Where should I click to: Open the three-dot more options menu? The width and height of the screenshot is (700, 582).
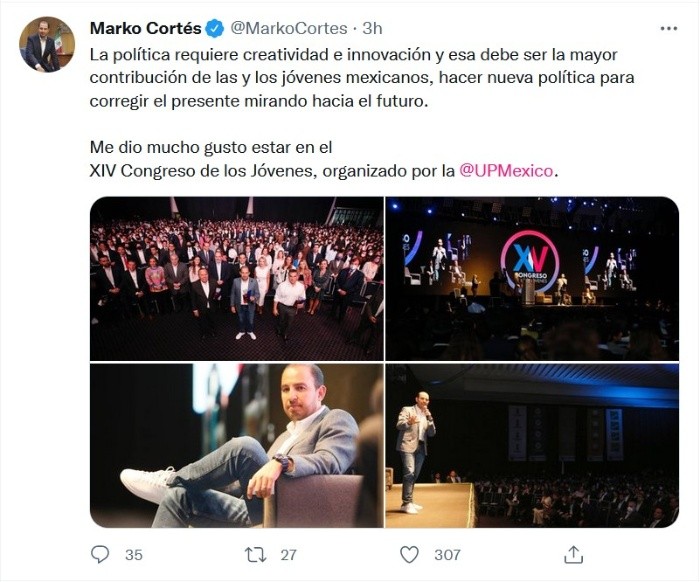(x=668, y=27)
